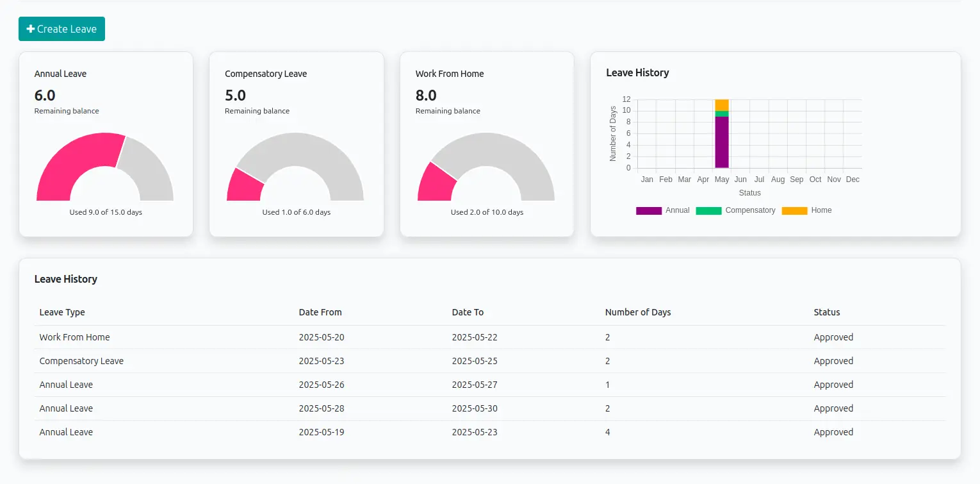The image size is (980, 484).
Task: Toggle the Compensatory legend green swatch
Action: (708, 211)
